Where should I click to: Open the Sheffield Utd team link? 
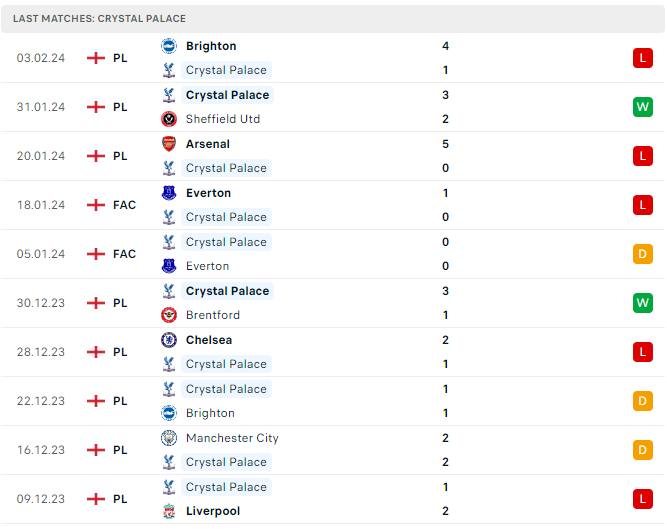[x=223, y=119]
